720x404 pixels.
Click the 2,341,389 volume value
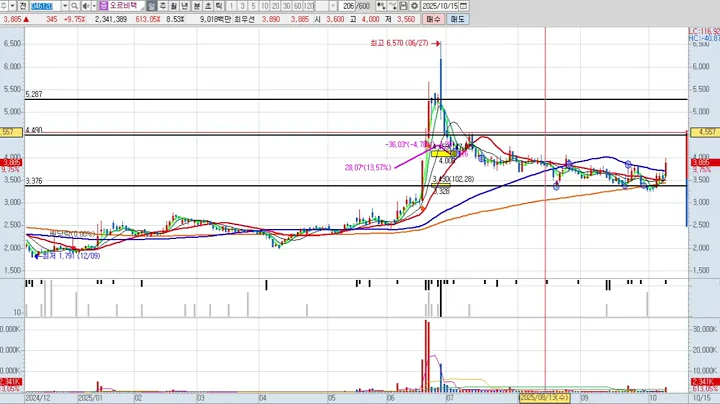pyautogui.click(x=111, y=19)
